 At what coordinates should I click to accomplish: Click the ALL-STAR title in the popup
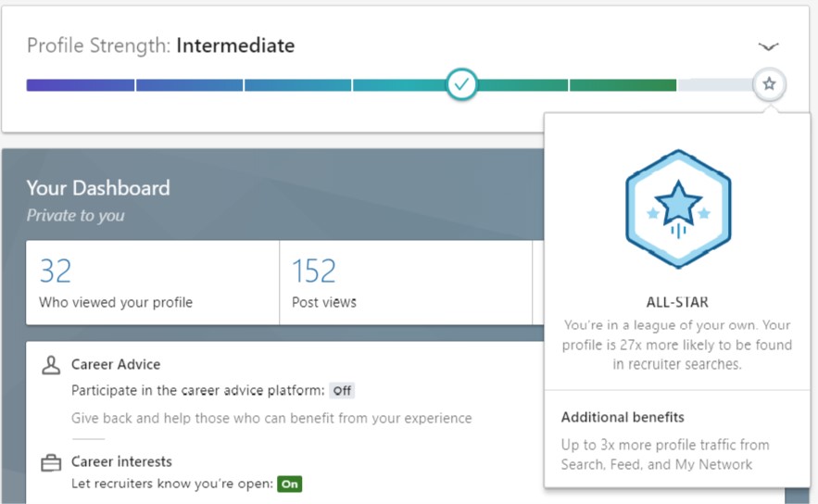677,302
